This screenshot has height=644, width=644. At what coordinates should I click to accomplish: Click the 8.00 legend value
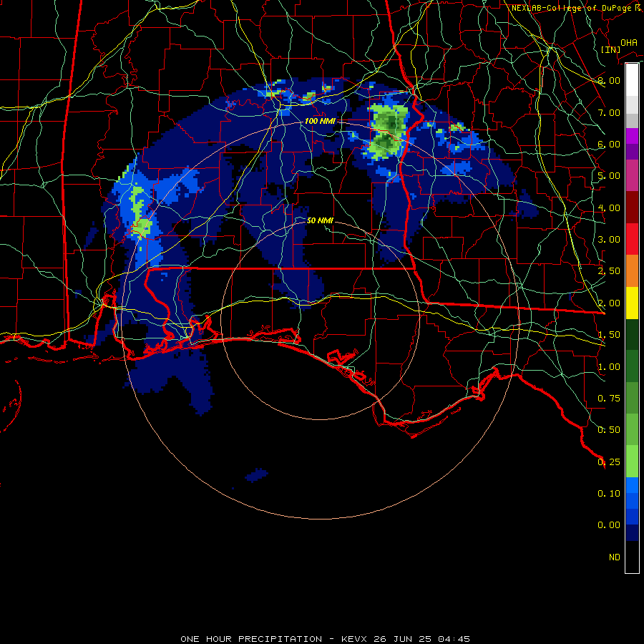(609, 80)
